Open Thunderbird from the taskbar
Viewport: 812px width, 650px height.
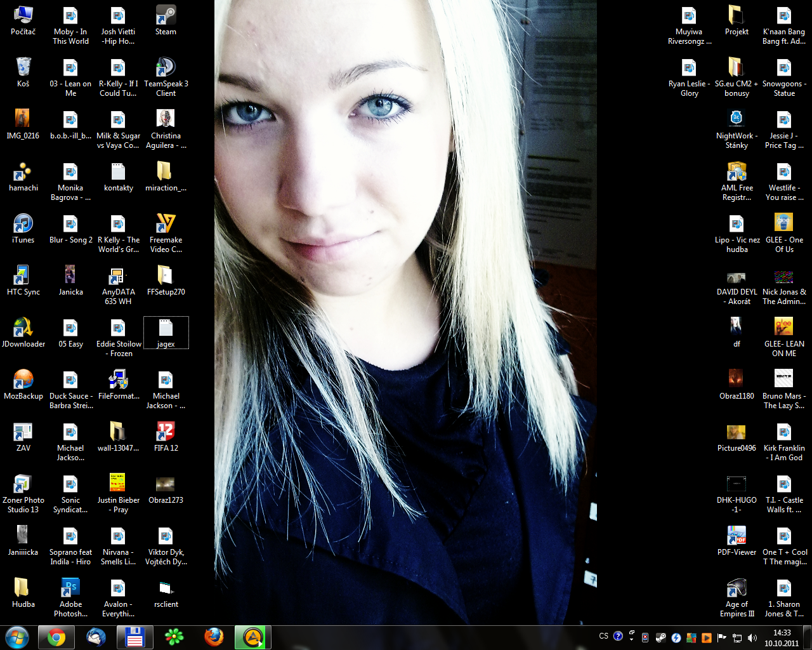96,637
